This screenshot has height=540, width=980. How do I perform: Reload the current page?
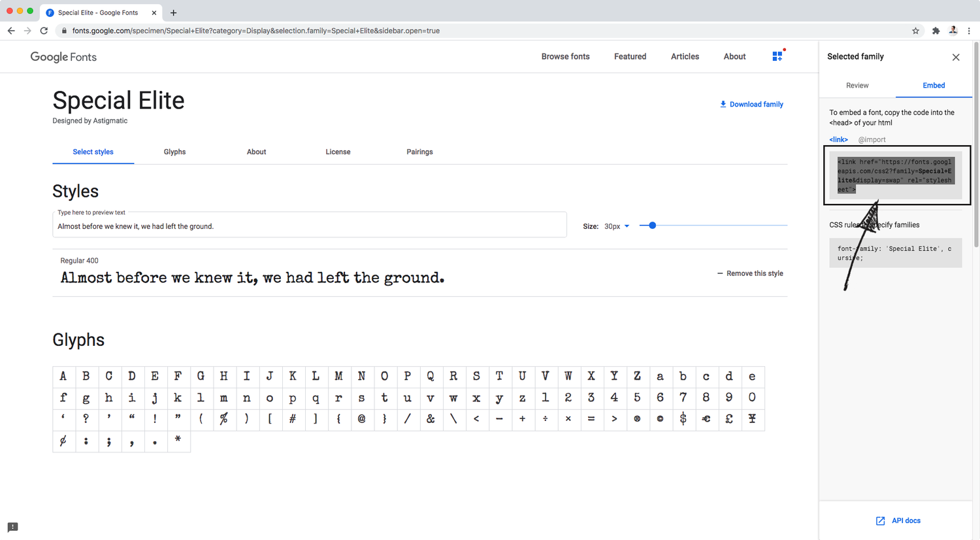click(x=44, y=31)
